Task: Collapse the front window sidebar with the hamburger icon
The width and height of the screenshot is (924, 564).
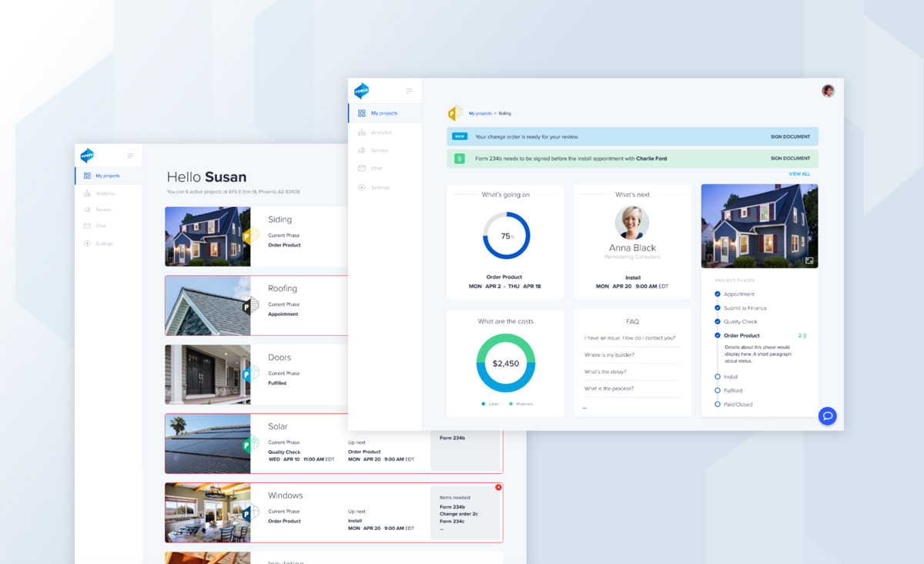Action: [409, 91]
